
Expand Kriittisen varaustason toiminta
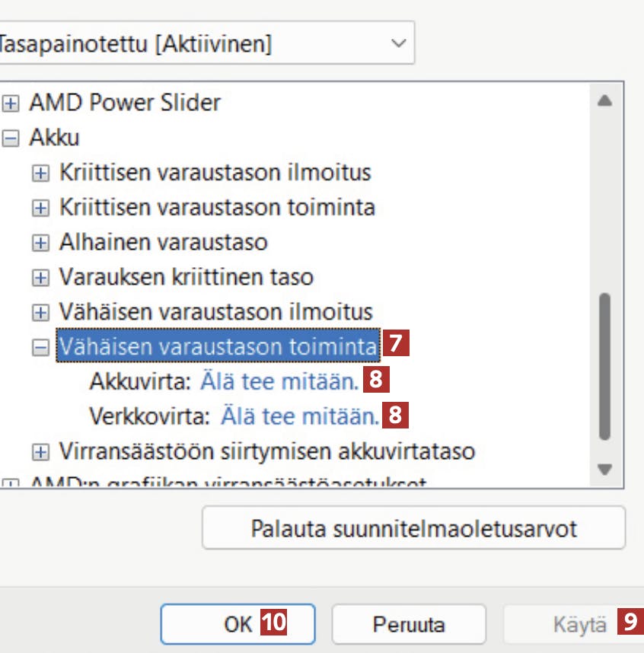point(40,208)
